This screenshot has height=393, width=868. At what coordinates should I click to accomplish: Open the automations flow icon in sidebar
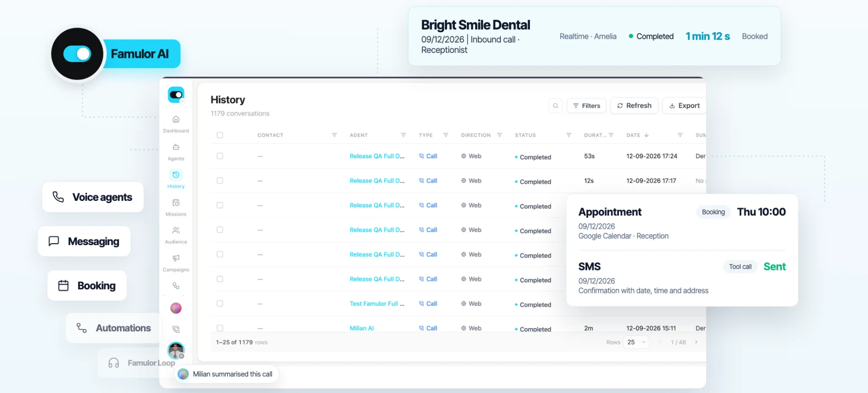(x=176, y=286)
